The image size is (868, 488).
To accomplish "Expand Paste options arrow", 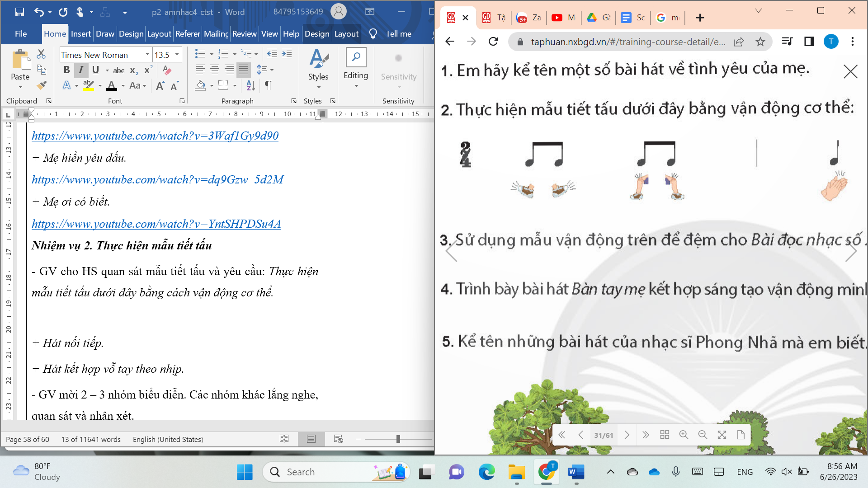I will (x=20, y=87).
